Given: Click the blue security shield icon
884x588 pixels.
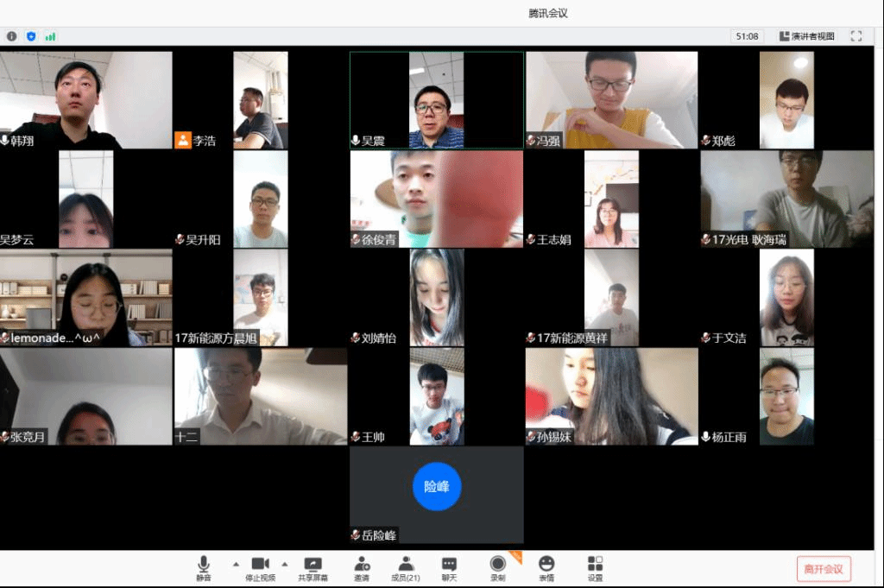Looking at the screenshot, I should pyautogui.click(x=31, y=36).
